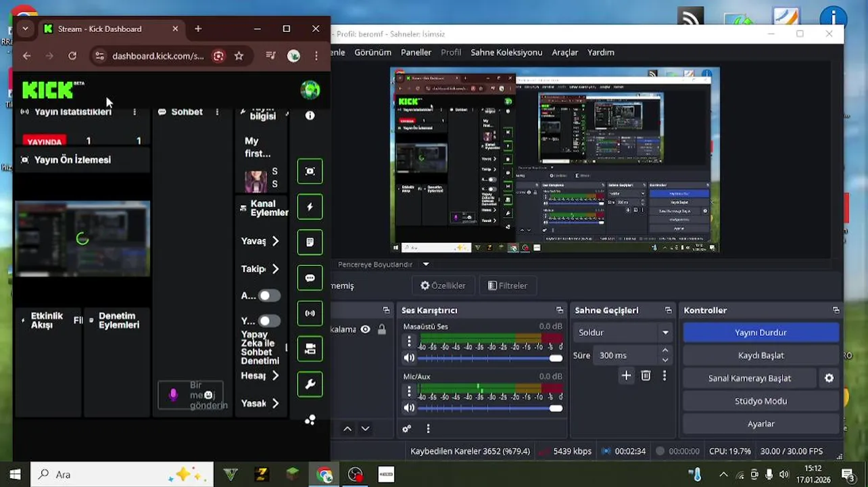The width and height of the screenshot is (868, 487).
Task: Reload the Kick dashboard page
Action: 72,56
